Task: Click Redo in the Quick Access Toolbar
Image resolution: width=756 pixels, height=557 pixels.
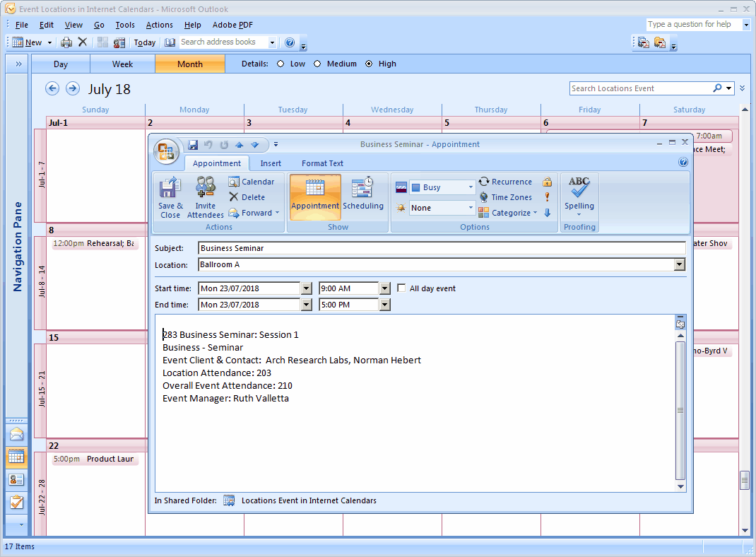Action: pyautogui.click(x=224, y=145)
